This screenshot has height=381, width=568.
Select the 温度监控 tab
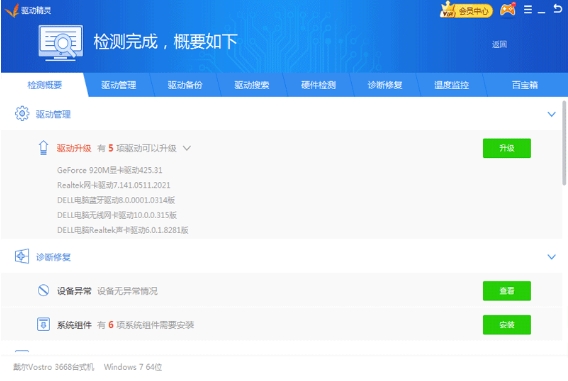(451, 85)
